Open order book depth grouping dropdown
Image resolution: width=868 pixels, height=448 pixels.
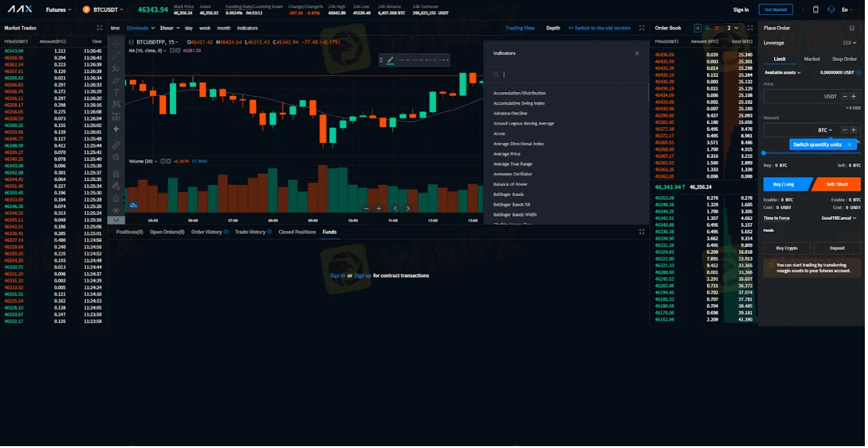click(x=732, y=28)
